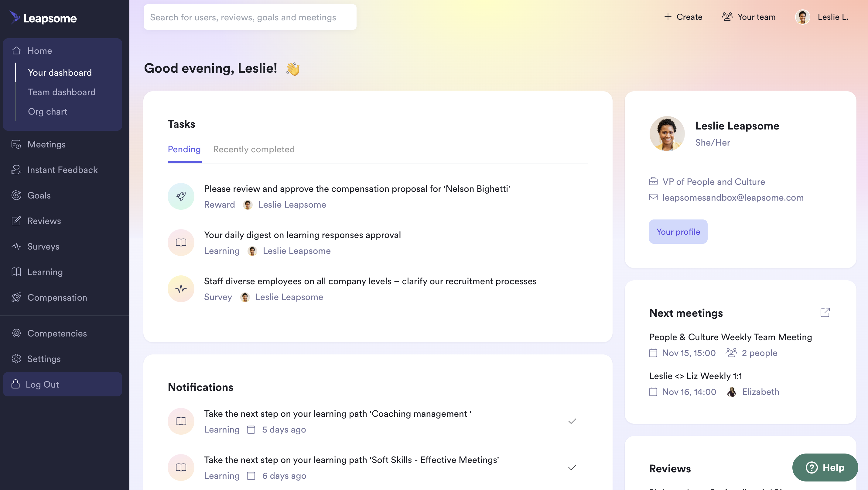
Task: Click the Log Out button
Action: pos(63,384)
